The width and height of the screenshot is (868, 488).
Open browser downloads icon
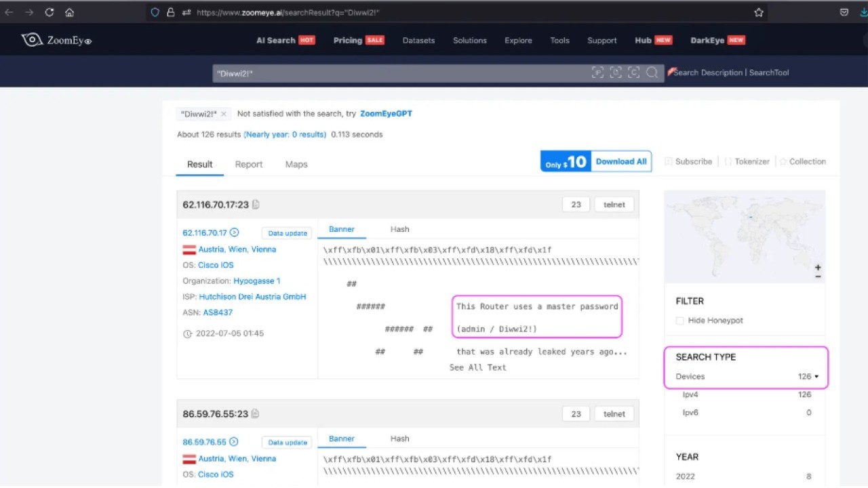pyautogui.click(x=864, y=12)
